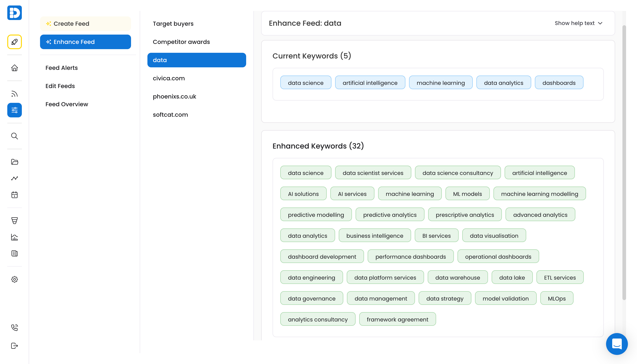This screenshot has height=364, width=637.
Task: Click the logout icon at bottom
Action: coord(15,346)
